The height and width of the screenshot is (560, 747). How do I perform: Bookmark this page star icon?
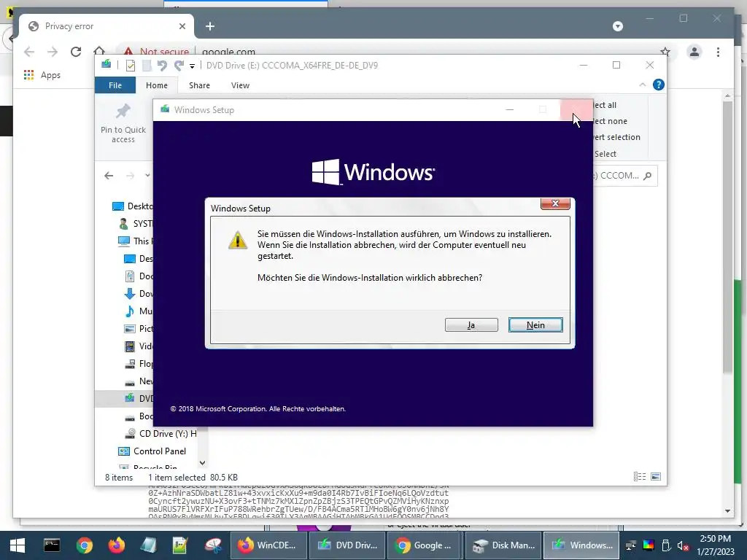pyautogui.click(x=665, y=52)
